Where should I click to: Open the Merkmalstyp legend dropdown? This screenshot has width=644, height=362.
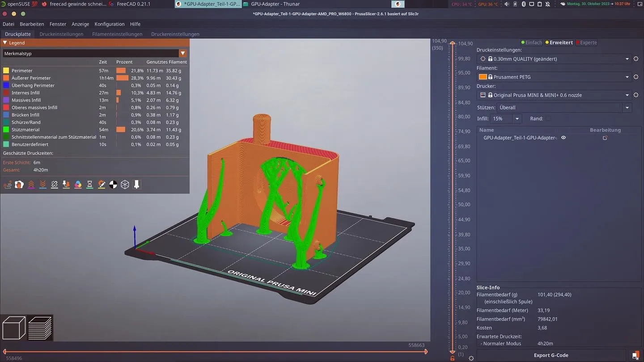click(x=182, y=54)
